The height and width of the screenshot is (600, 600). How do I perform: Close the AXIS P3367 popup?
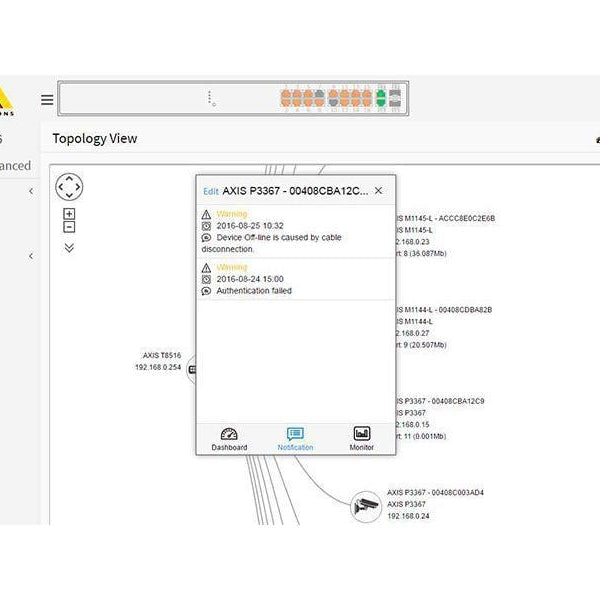(x=378, y=190)
